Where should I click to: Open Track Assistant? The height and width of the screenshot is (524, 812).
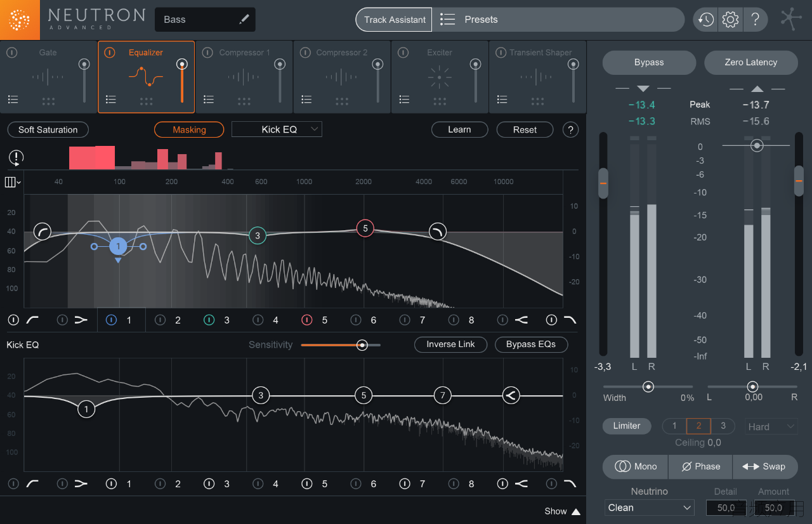[394, 20]
